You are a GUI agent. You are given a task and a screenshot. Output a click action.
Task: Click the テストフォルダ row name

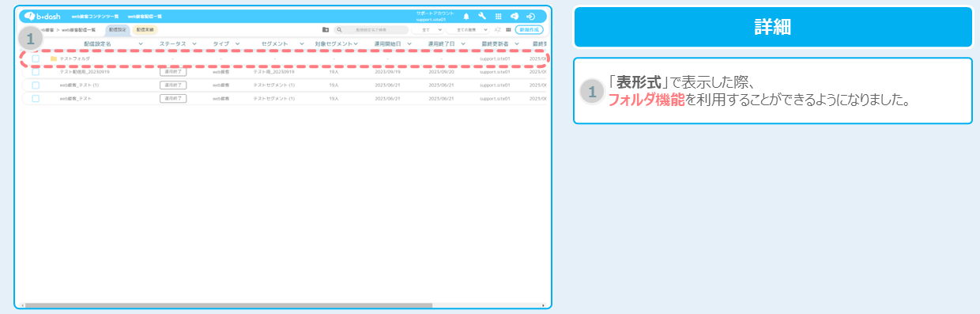tap(74, 59)
